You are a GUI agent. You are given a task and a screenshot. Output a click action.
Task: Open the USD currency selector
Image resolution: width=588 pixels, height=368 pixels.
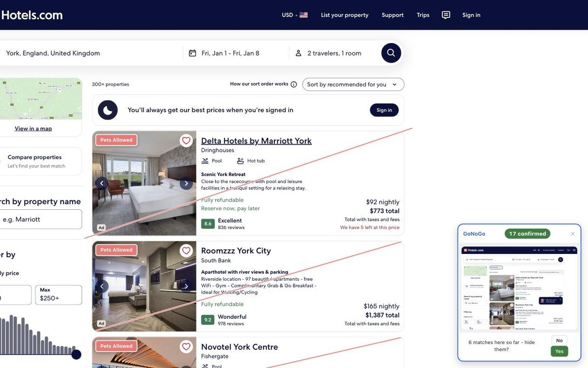tap(294, 15)
